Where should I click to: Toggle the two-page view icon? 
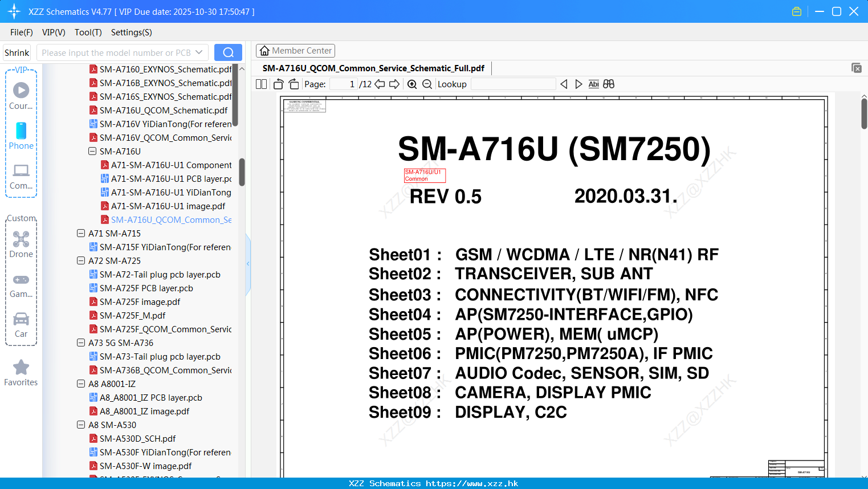[x=261, y=84]
